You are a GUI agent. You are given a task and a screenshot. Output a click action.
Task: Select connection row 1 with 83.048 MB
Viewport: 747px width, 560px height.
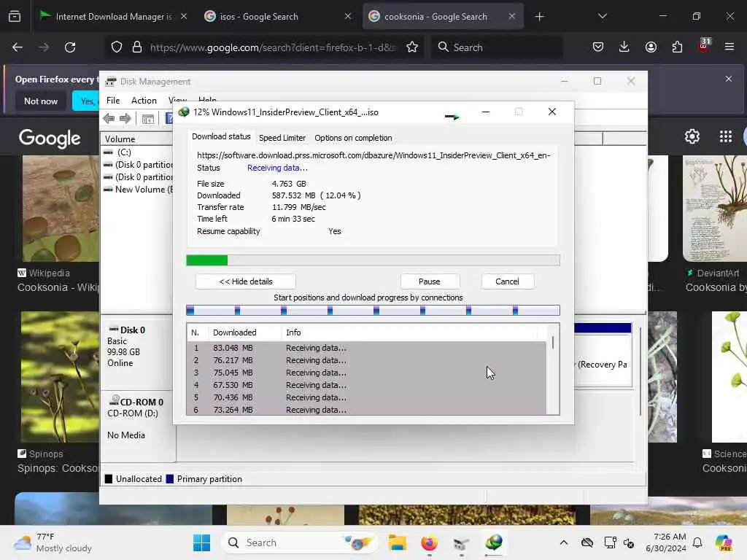[366, 348]
